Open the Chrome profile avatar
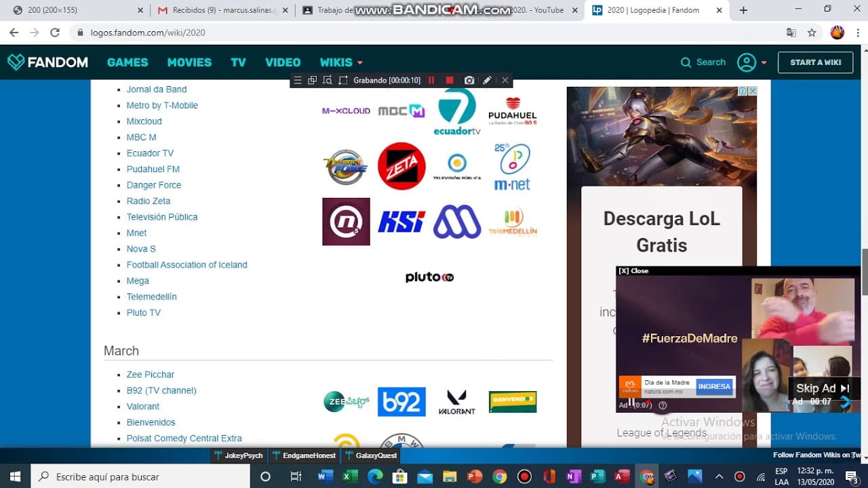This screenshot has height=488, width=868. 837,33
